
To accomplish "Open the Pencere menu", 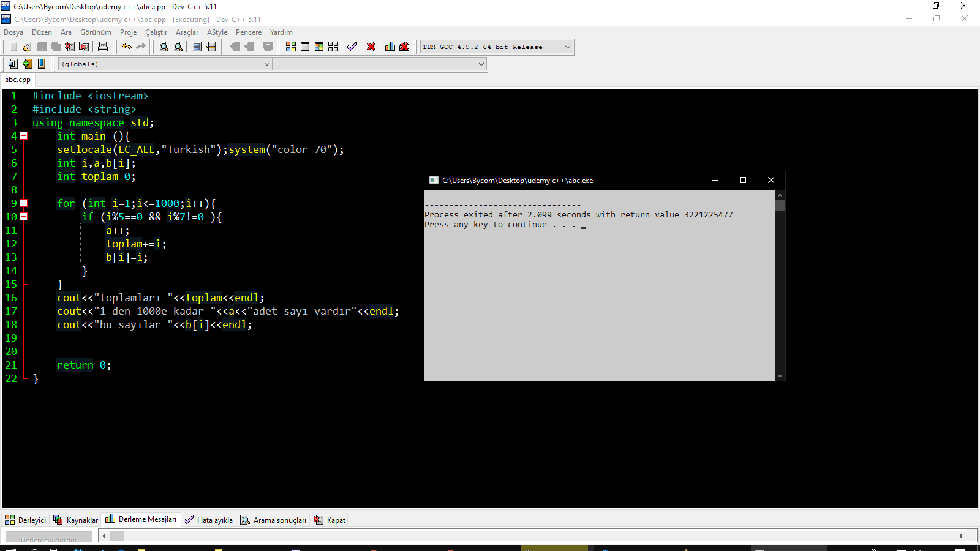I will click(x=249, y=32).
